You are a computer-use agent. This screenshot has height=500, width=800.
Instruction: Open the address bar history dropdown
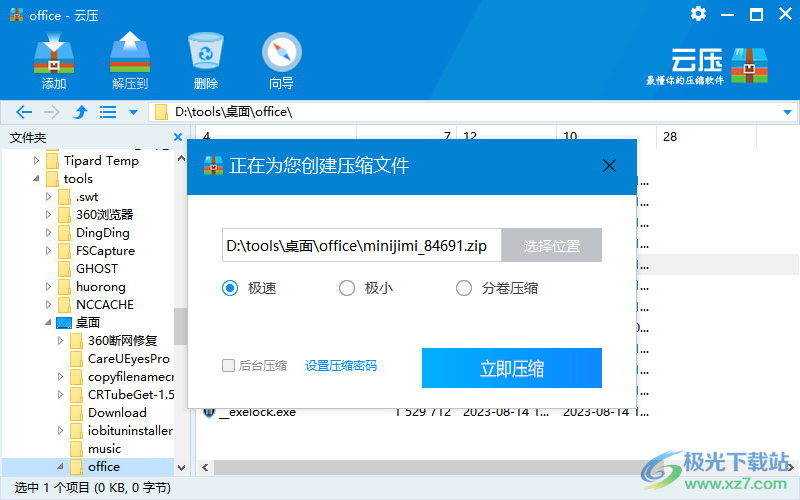[787, 112]
